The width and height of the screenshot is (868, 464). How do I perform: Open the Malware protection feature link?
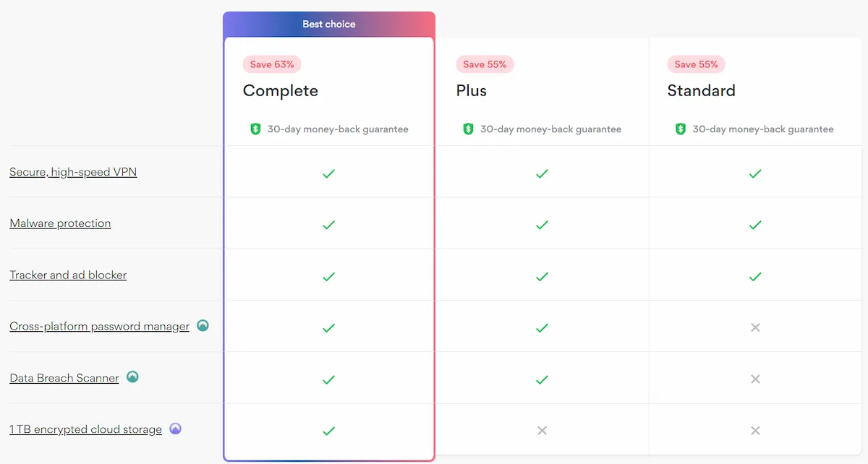pyautogui.click(x=60, y=223)
